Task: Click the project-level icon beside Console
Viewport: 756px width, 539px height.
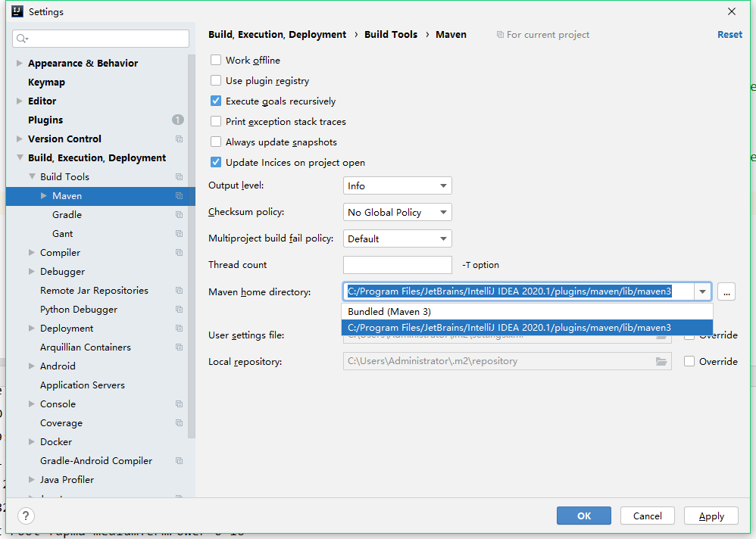Action: 179,403
